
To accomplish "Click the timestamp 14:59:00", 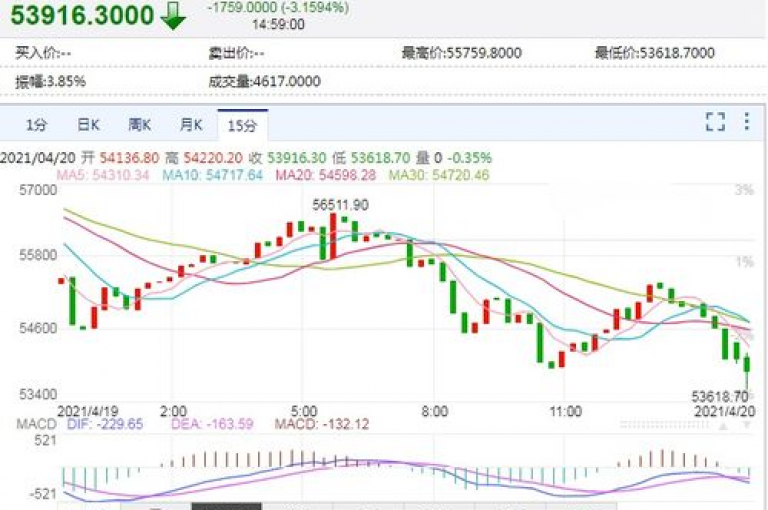I will [278, 24].
